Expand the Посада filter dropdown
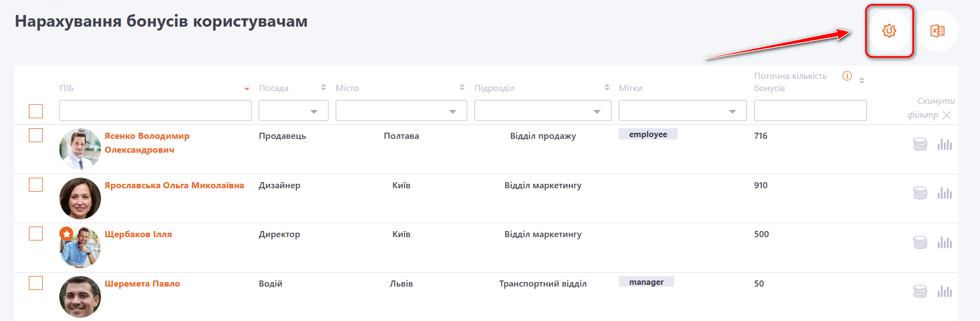Image resolution: width=980 pixels, height=321 pixels. tap(294, 111)
